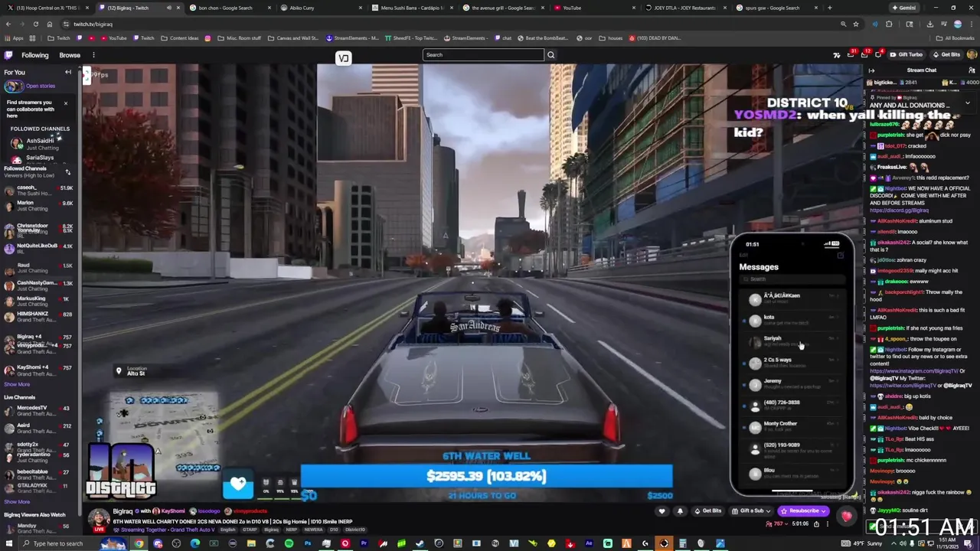Open the Following tab on Twitch
The height and width of the screenshot is (551, 980).
[34, 55]
